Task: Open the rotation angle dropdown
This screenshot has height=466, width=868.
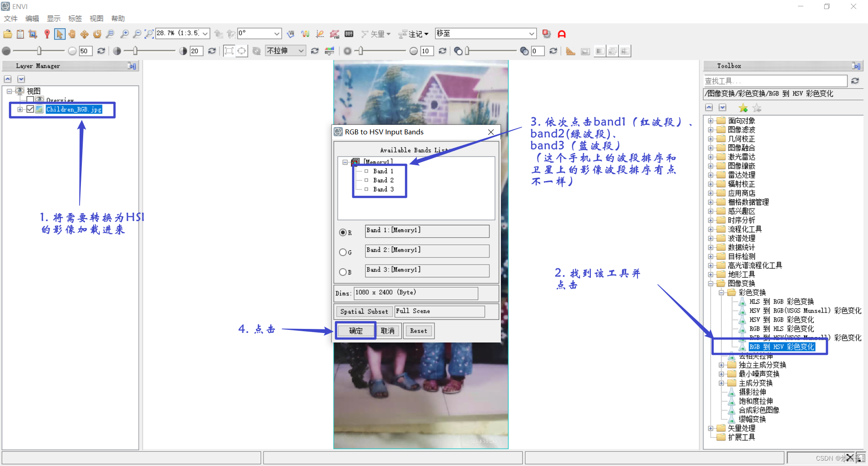Action: tap(277, 34)
